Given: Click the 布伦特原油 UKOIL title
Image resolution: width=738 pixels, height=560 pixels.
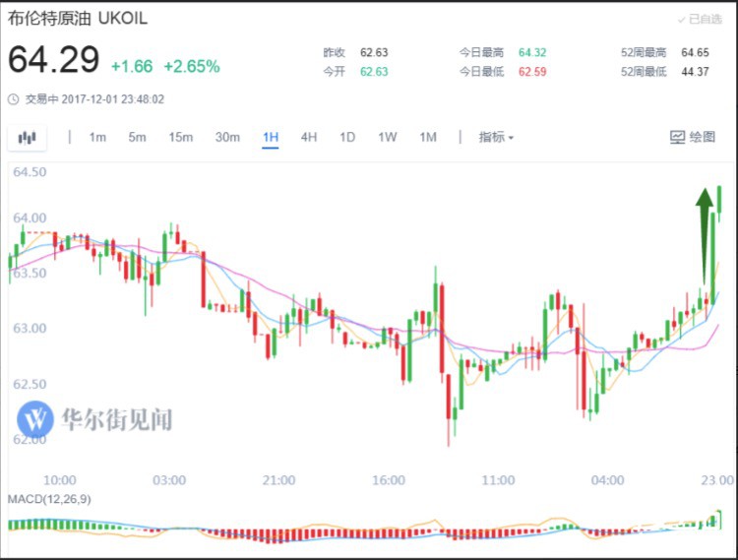Looking at the screenshot, I should (78, 19).
